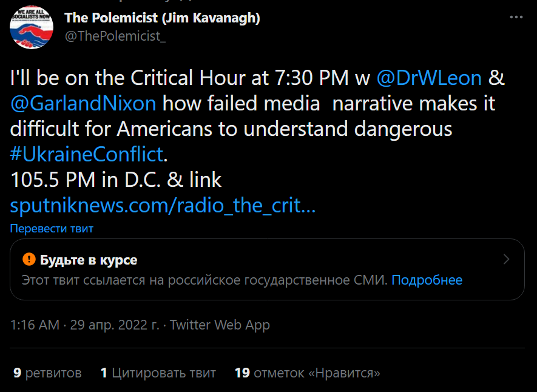Click Перевести твит to translate the tweet

pos(52,229)
